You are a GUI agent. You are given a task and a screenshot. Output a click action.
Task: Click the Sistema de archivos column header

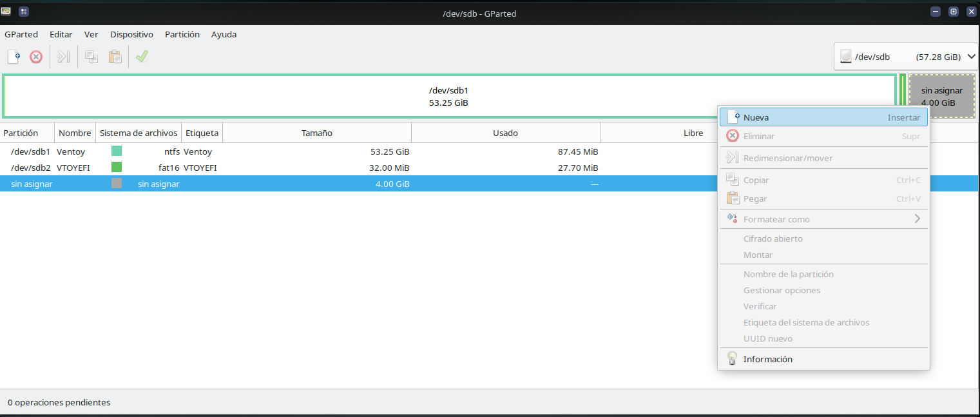click(139, 133)
